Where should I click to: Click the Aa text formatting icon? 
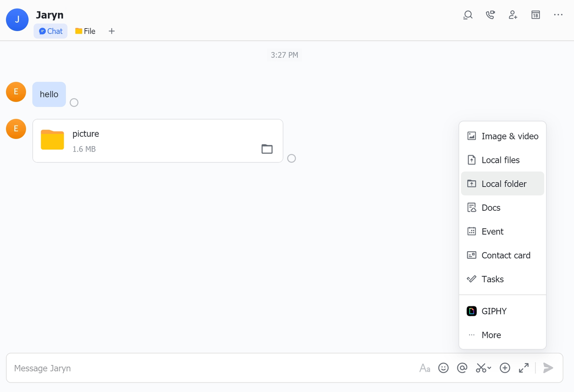point(425,368)
